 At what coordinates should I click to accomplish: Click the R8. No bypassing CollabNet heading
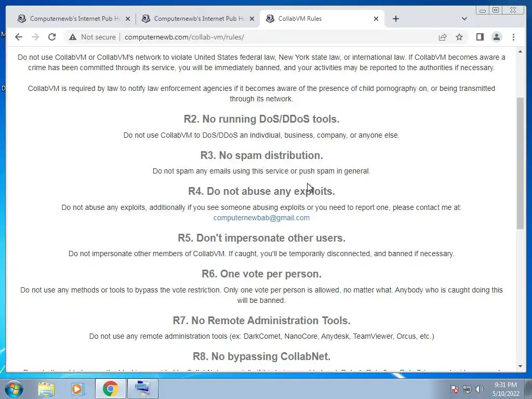tap(261, 356)
